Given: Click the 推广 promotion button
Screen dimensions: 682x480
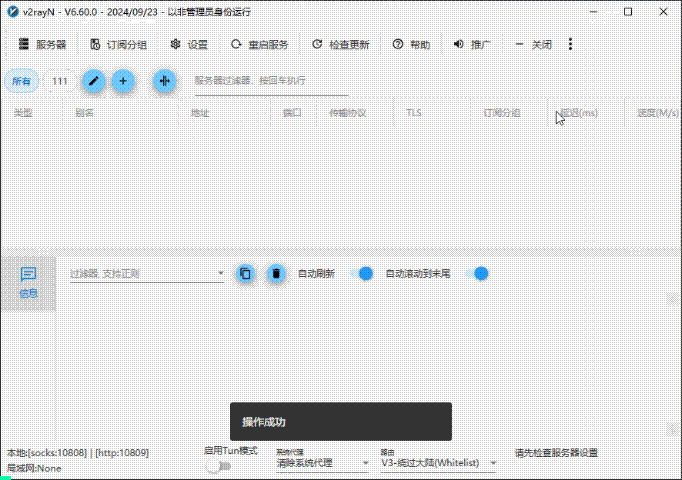Looking at the screenshot, I should [472, 44].
